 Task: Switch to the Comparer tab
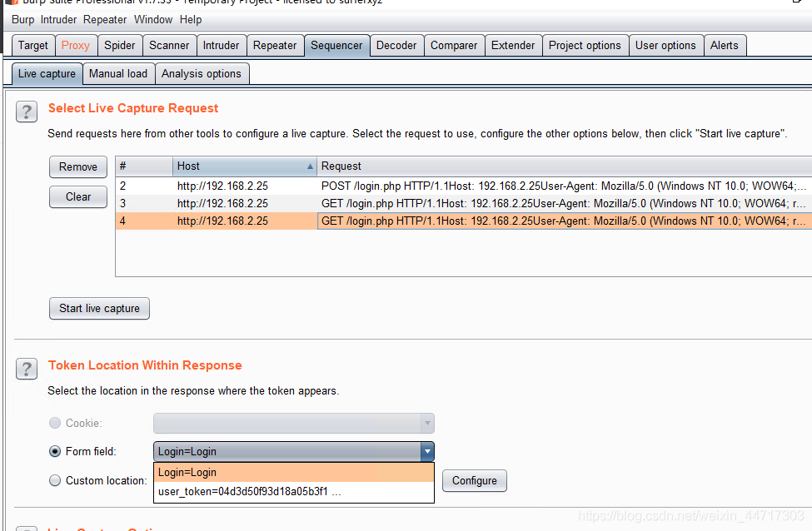pos(454,46)
